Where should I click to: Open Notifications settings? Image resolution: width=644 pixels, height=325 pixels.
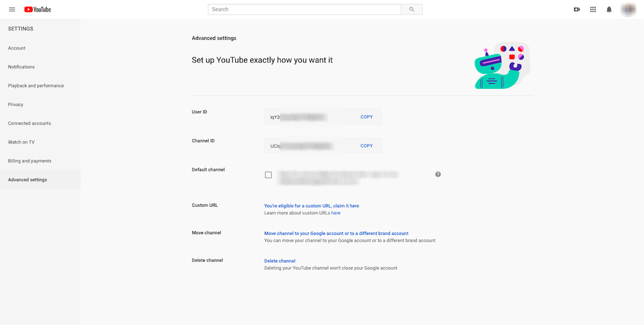(21, 67)
